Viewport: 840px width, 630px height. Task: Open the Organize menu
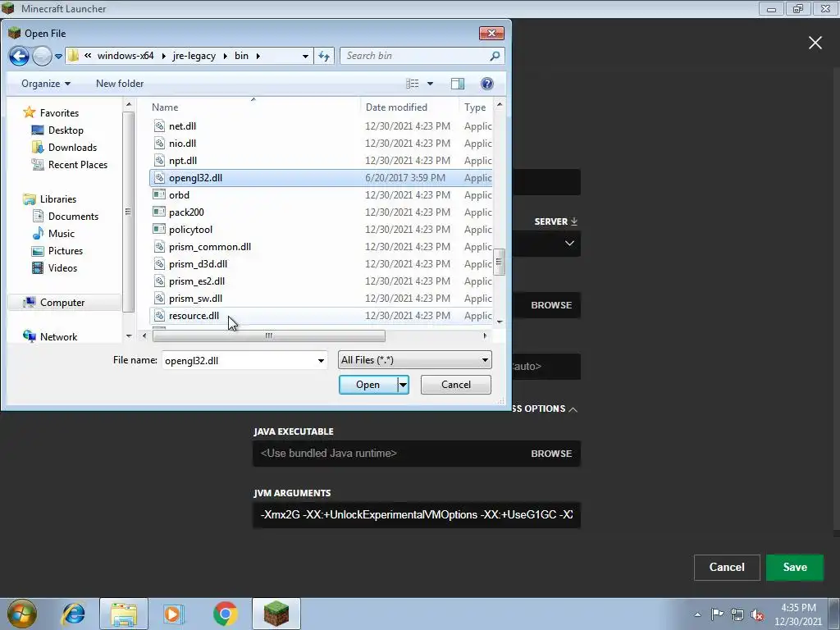[x=46, y=84]
